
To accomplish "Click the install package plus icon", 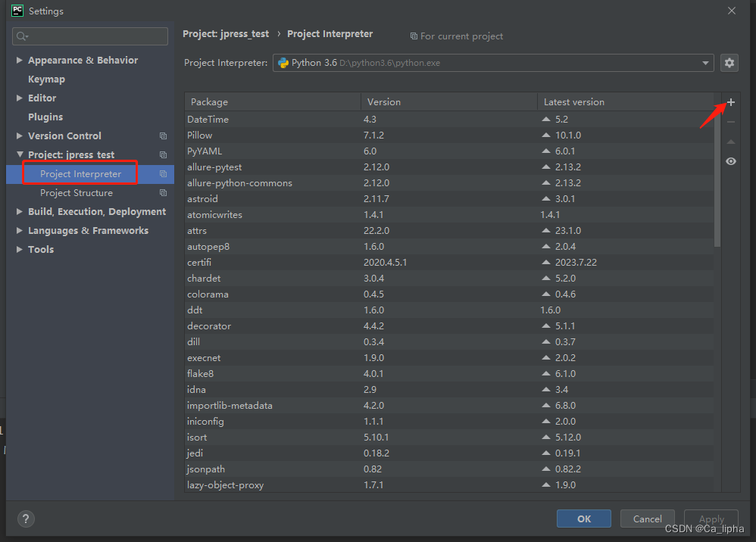I will [731, 102].
